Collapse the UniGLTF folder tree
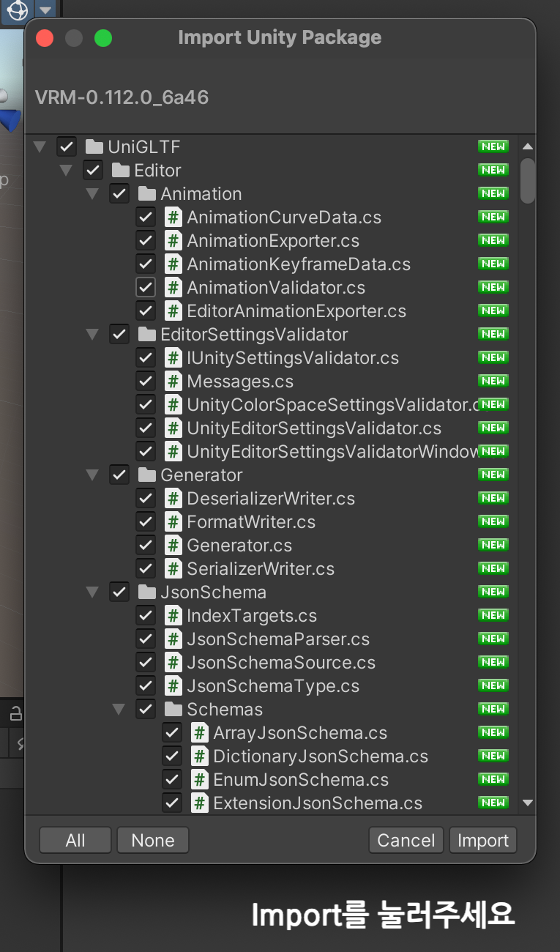 pyautogui.click(x=40, y=147)
